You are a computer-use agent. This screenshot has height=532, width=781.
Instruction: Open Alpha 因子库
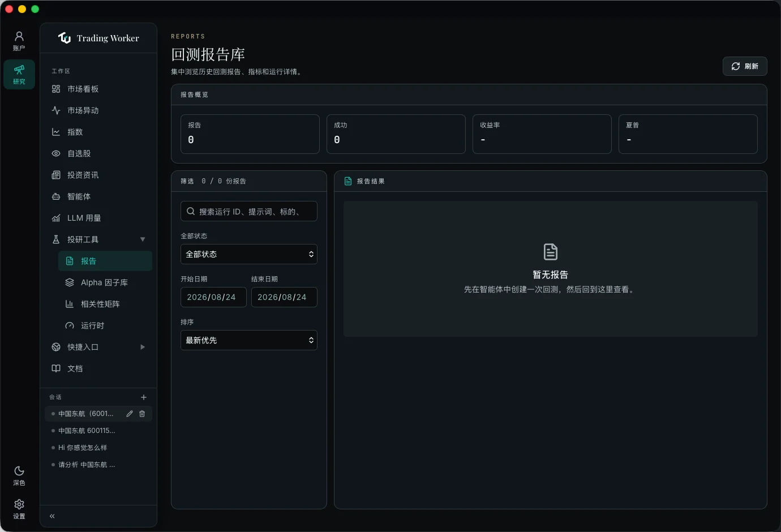coord(105,282)
